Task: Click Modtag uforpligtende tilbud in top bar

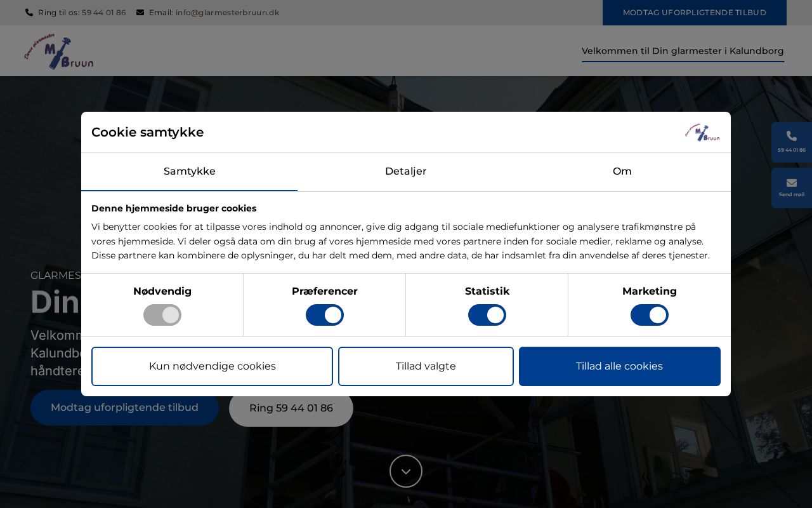Action: click(694, 13)
